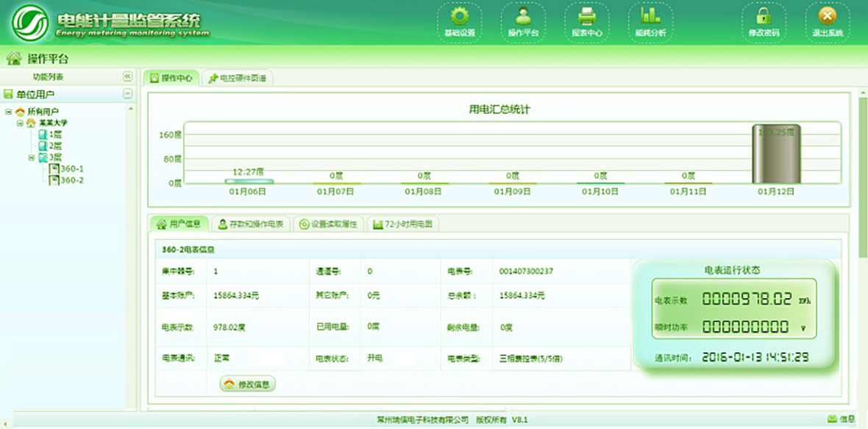Select the 操作平台 icon in top toolbar
868x429 pixels.
pyautogui.click(x=524, y=18)
